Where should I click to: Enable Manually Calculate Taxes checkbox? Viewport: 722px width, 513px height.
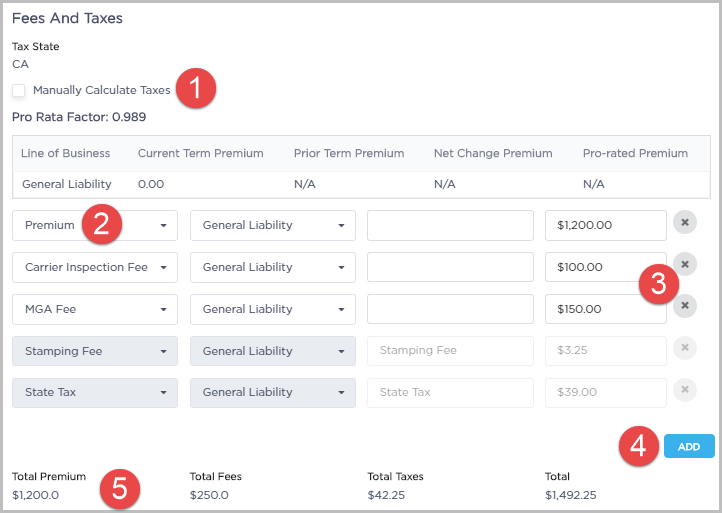pos(19,91)
